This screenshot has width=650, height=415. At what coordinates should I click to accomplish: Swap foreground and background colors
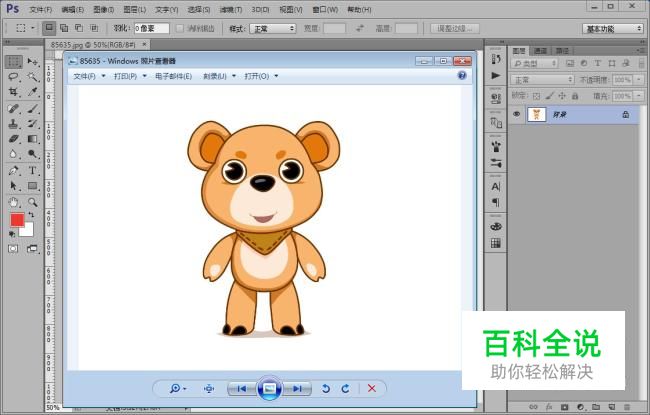[x=32, y=215]
